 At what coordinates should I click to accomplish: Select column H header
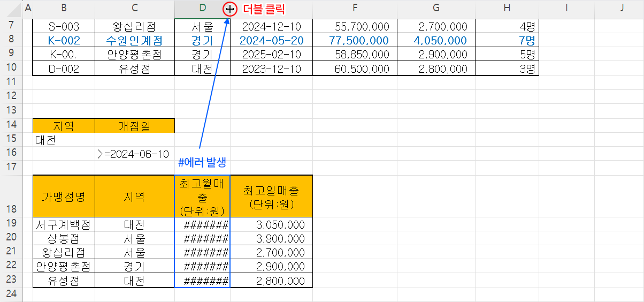[x=507, y=8]
